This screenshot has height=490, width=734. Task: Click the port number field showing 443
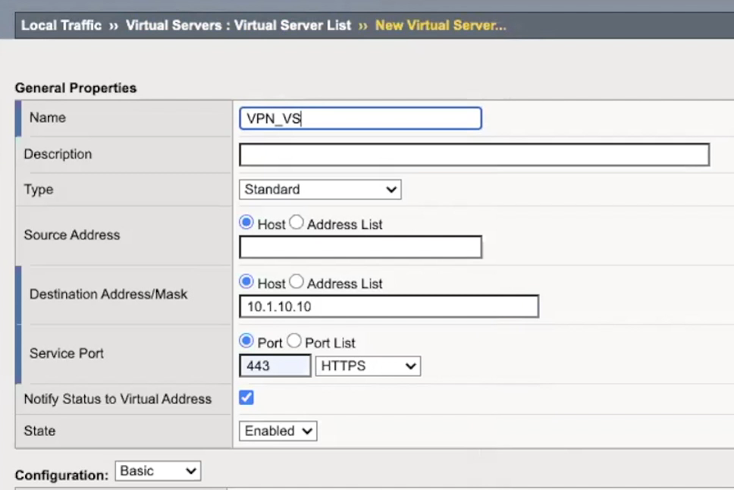275,366
